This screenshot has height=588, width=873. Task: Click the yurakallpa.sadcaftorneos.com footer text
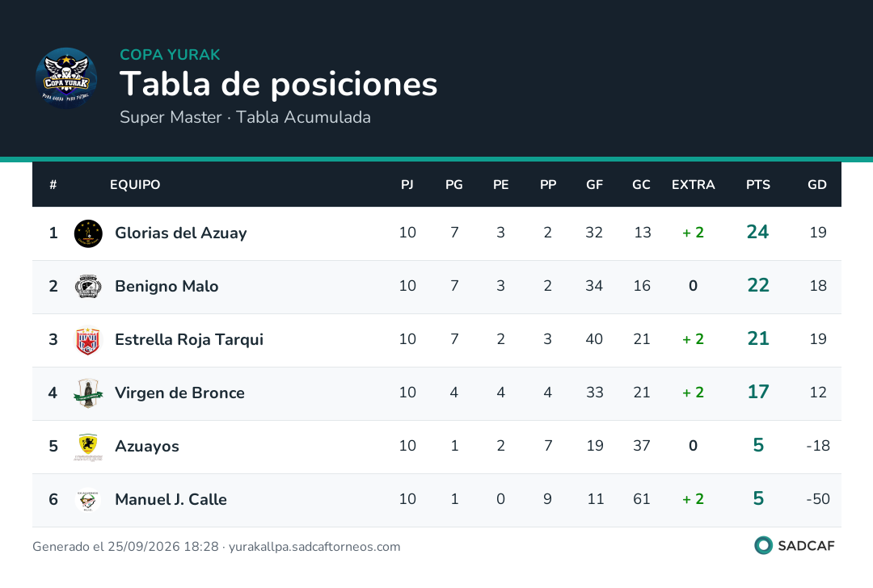tap(314, 547)
